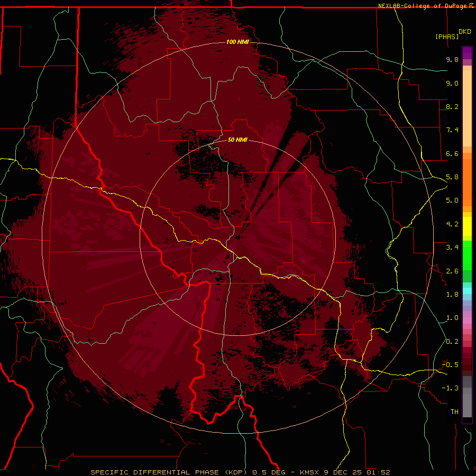Click the KMSX station identifier in the caption
476x476 pixels.
(x=308, y=472)
